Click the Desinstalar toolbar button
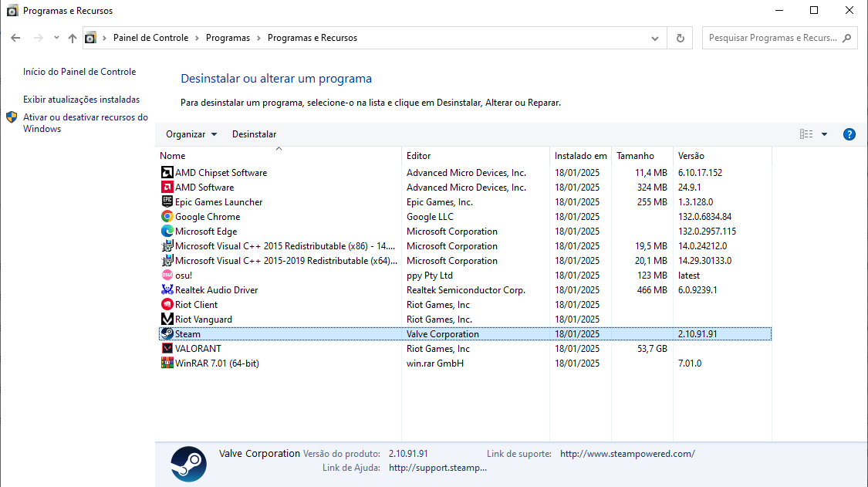 [254, 134]
